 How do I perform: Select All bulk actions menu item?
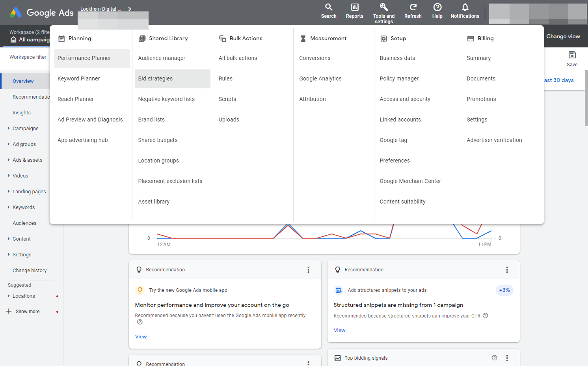coord(238,58)
